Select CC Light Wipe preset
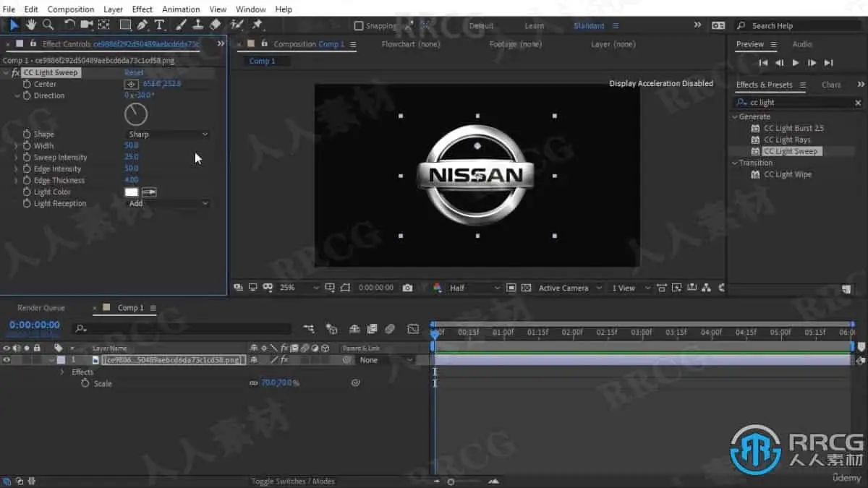This screenshot has width=868, height=488. tap(788, 174)
